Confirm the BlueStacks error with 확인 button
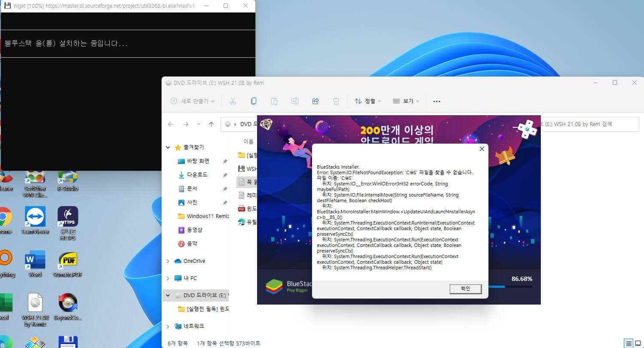 click(466, 289)
